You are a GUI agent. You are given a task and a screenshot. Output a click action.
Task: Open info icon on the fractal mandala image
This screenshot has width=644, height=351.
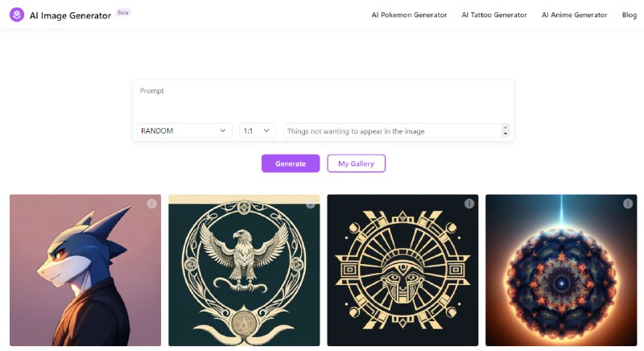pyautogui.click(x=628, y=204)
